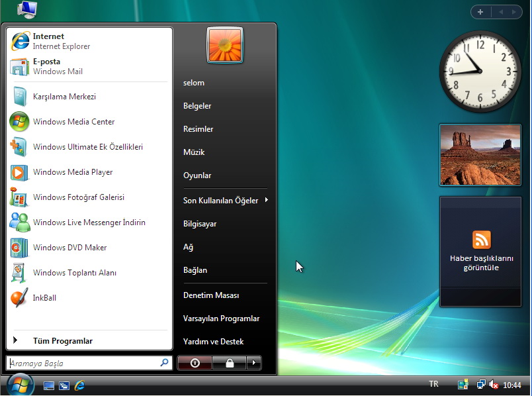Open Windows Toplantı Alanı icon
Image resolution: width=532 pixels, height=396 pixels.
[x=19, y=273]
